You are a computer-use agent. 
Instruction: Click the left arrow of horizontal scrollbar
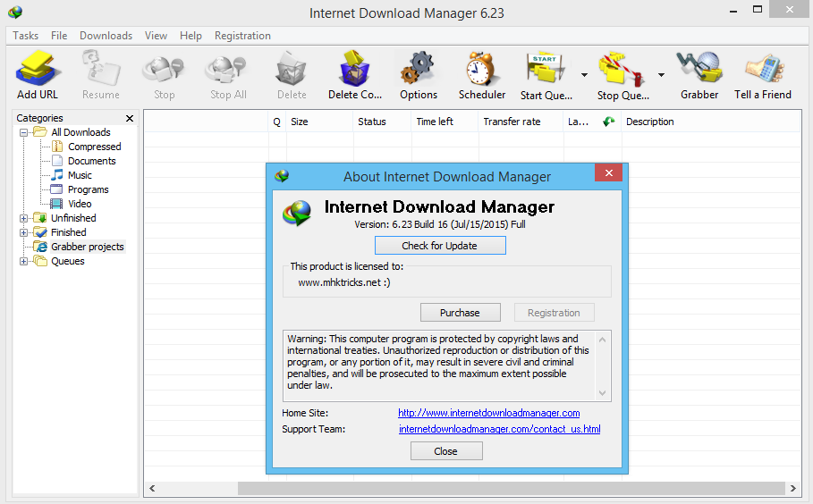(x=152, y=488)
